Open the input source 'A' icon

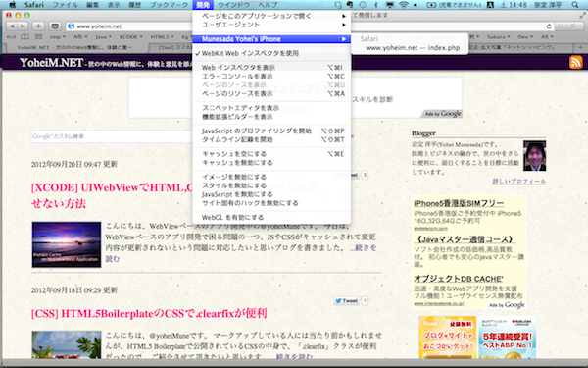pos(490,5)
